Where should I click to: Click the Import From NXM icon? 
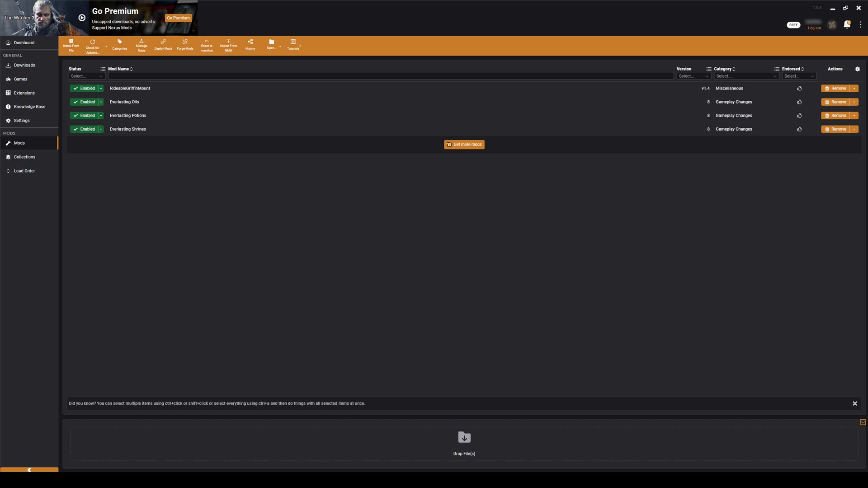click(x=228, y=45)
